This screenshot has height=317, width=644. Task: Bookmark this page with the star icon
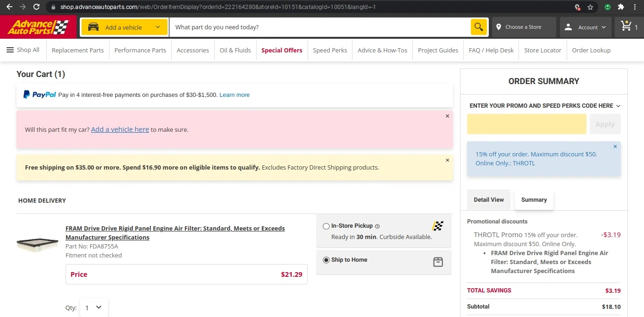(590, 7)
